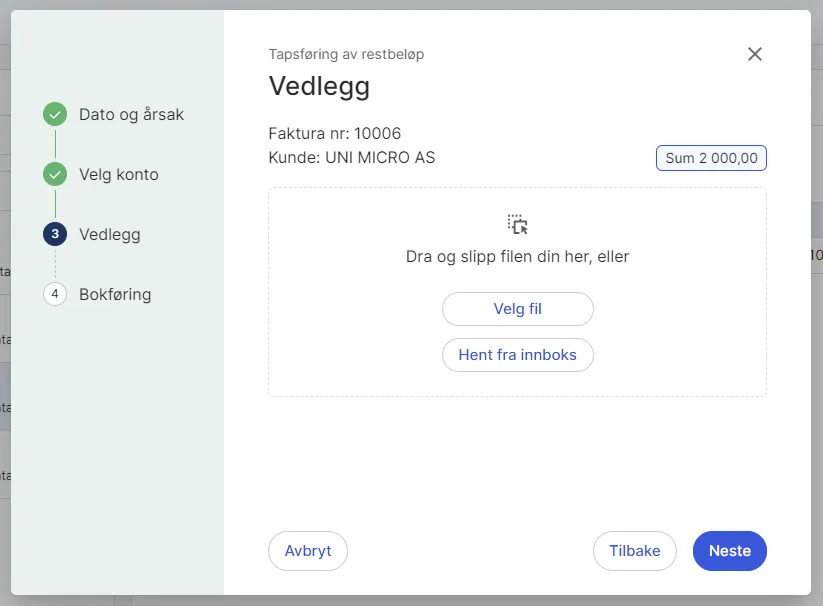Cancel with the Avbryt button
This screenshot has height=606, width=823.
(x=308, y=551)
